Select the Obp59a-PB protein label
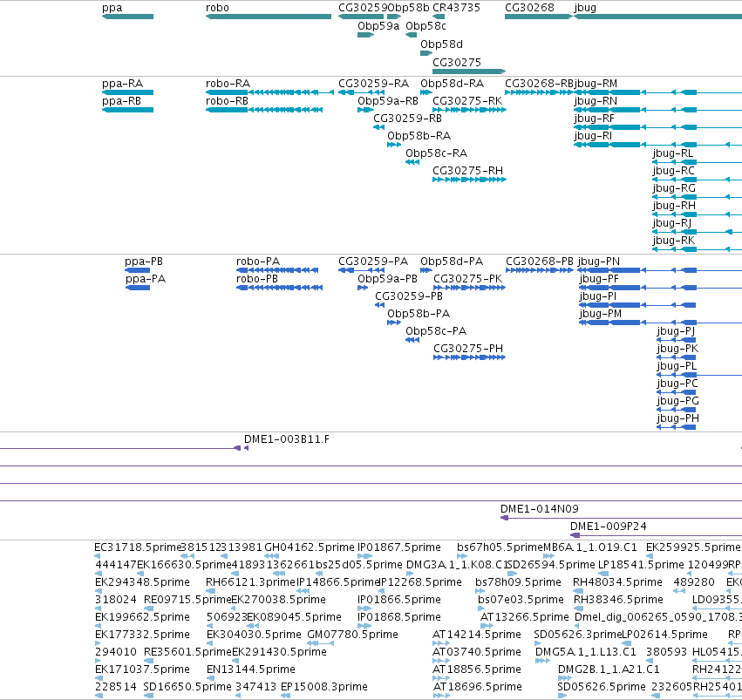This screenshot has width=742, height=700. click(387, 279)
